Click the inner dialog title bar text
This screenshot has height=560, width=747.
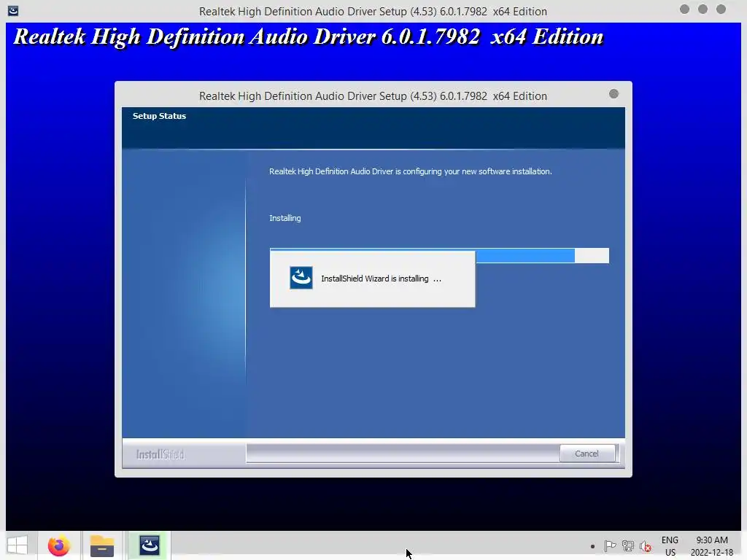373,96
